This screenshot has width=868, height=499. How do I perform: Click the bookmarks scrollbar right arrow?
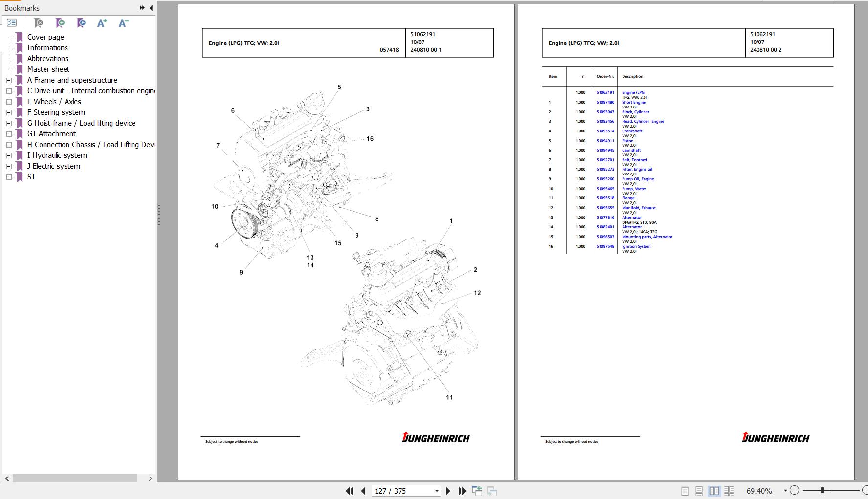(150, 478)
